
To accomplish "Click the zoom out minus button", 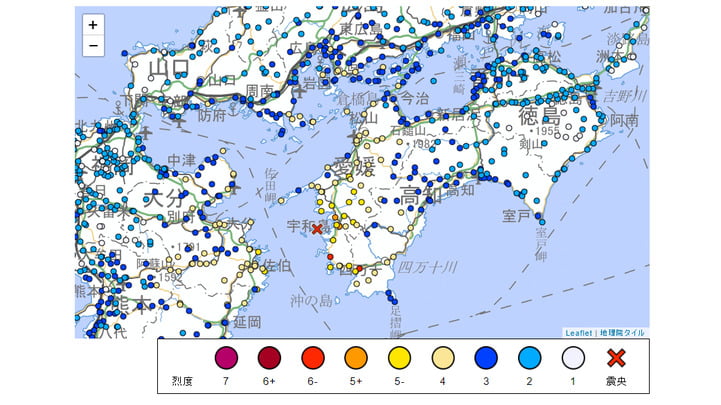I will [x=92, y=45].
